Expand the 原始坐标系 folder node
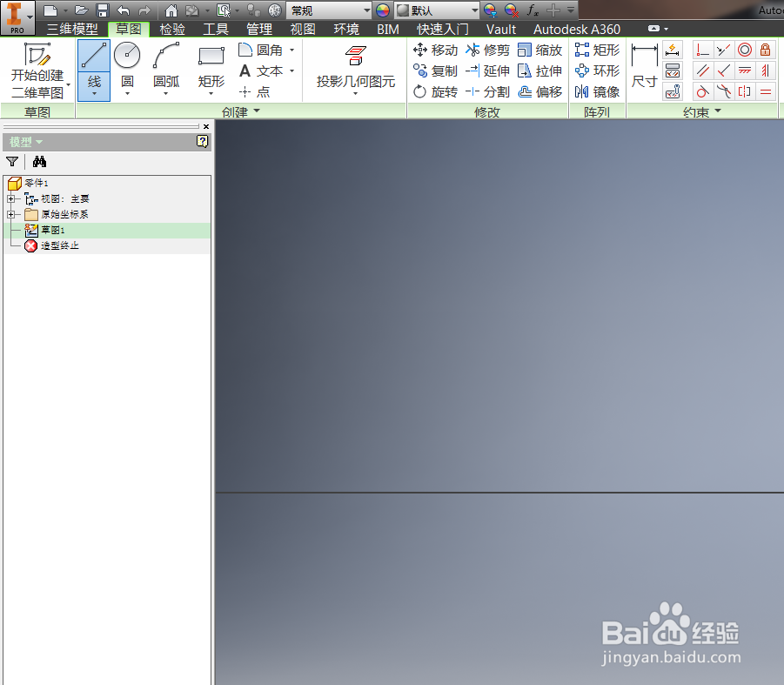 (11, 214)
